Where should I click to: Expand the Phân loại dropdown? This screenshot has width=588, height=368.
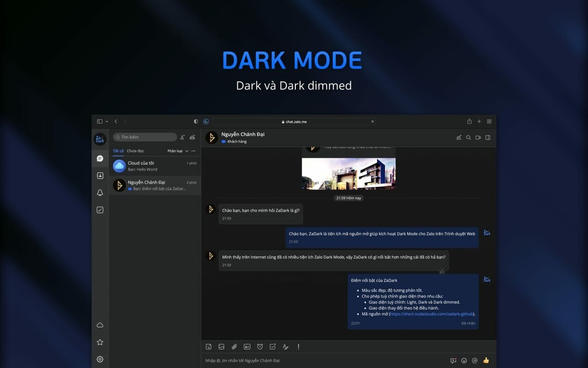point(178,151)
